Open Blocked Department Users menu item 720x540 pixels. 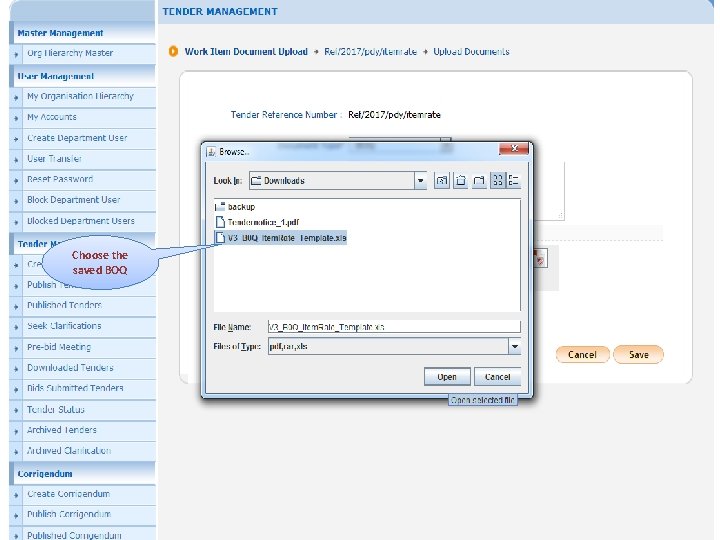click(x=81, y=221)
